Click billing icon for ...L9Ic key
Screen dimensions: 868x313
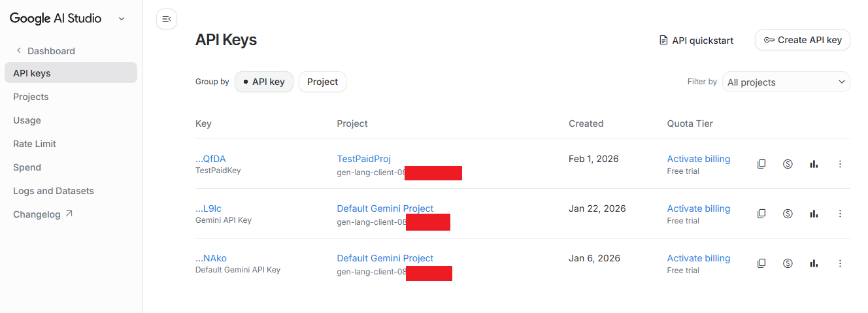(788, 214)
